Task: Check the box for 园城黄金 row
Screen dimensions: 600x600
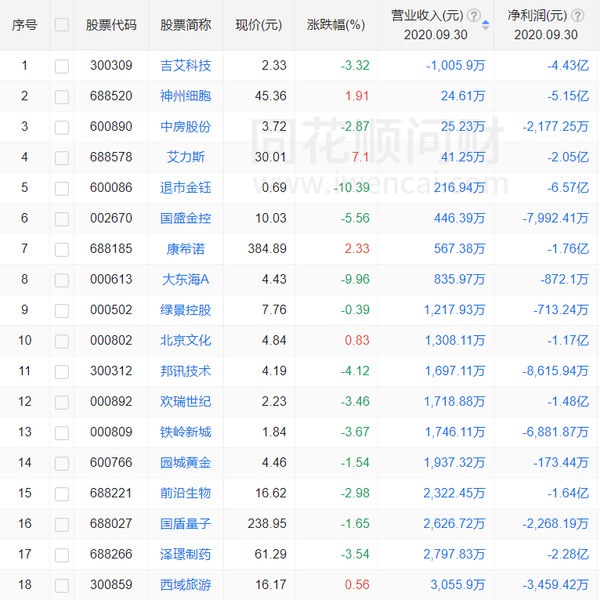Action: coord(62,463)
